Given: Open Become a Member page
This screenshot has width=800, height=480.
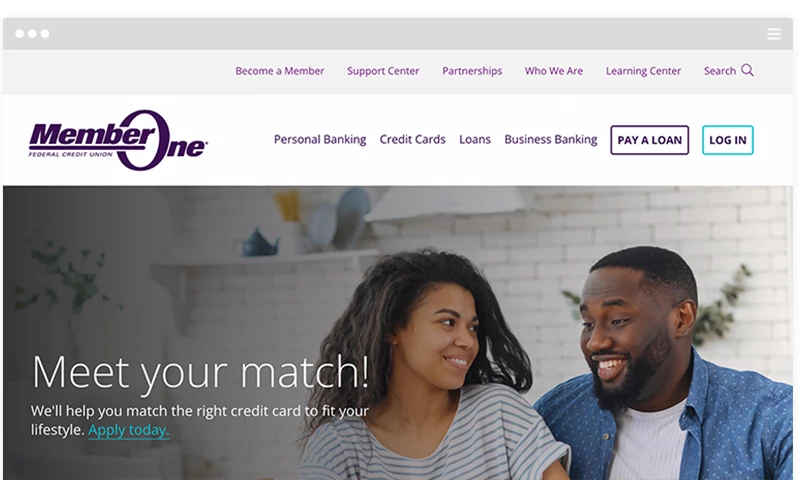Looking at the screenshot, I should point(280,71).
